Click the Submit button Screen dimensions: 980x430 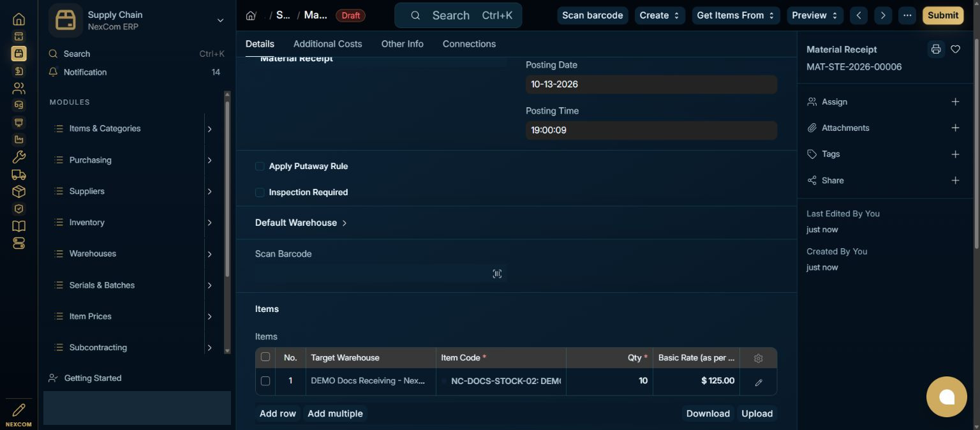[943, 15]
